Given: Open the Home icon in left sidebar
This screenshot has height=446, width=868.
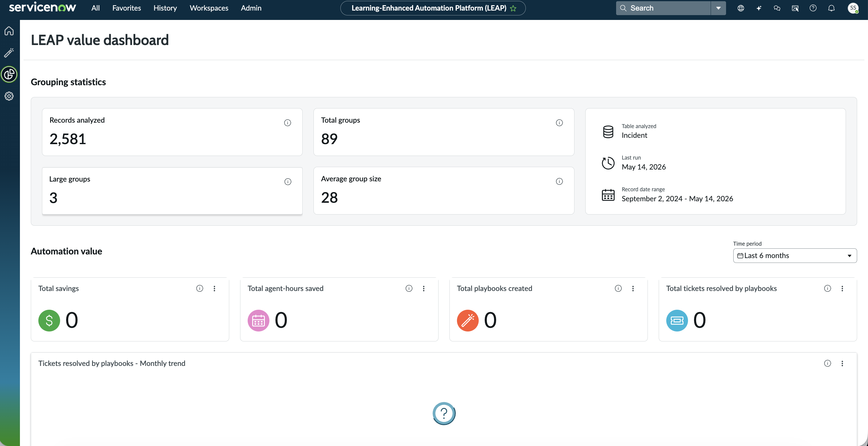Looking at the screenshot, I should click(9, 31).
